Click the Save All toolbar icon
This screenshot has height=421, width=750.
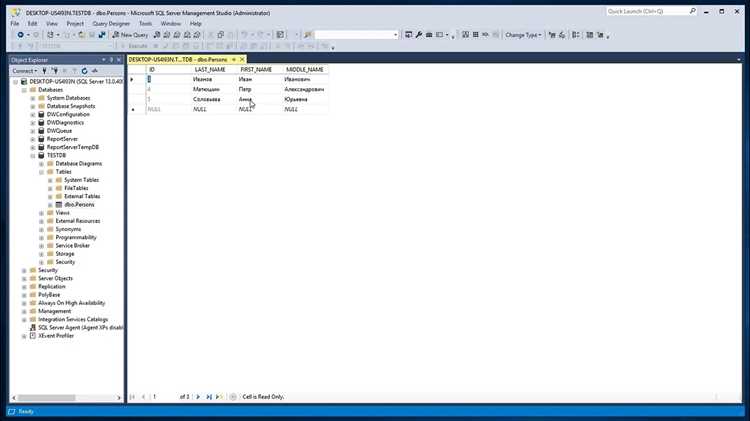pyautogui.click(x=102, y=35)
